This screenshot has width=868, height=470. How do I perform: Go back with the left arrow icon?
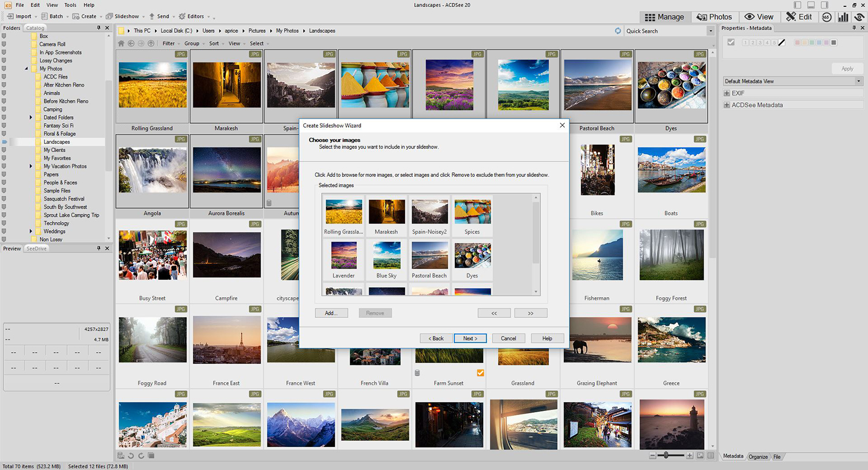[x=131, y=43]
